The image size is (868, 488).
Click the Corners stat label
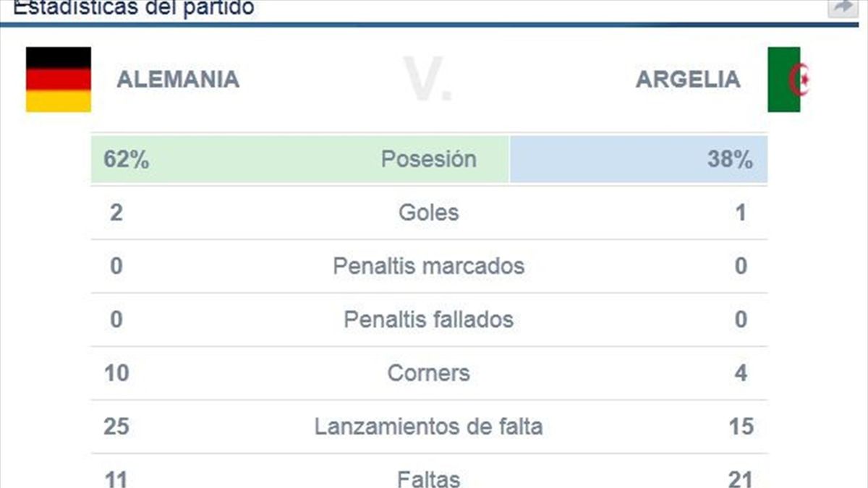tap(428, 373)
